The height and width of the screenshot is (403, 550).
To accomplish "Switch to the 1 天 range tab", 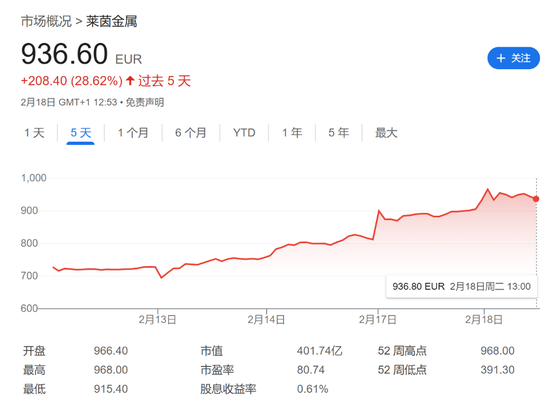I will click(34, 133).
